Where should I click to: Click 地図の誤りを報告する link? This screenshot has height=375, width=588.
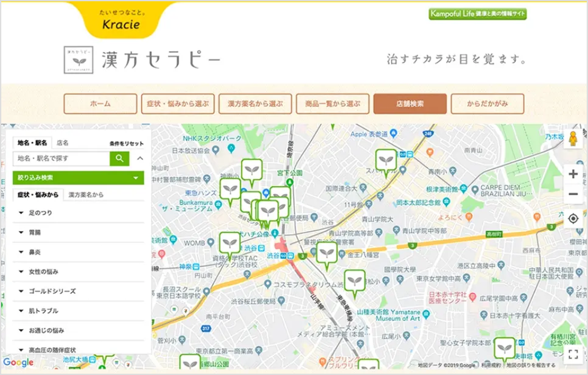(x=531, y=365)
